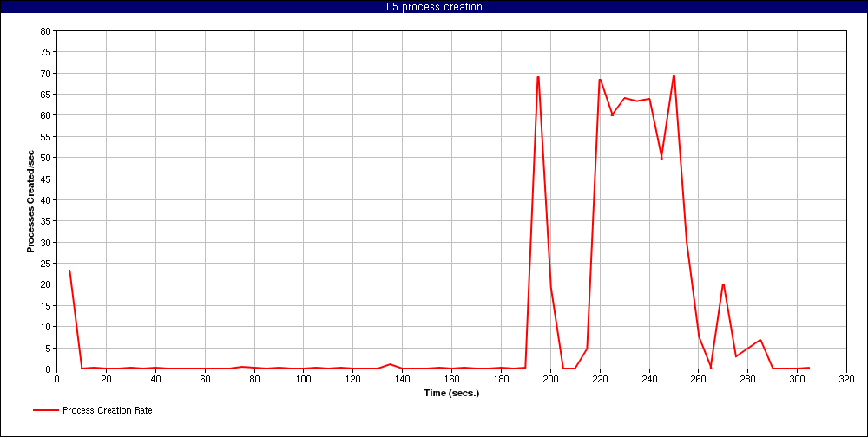Image resolution: width=868 pixels, height=437 pixels.
Task: Click the dip in the line at 245 seconds
Action: [x=661, y=158]
